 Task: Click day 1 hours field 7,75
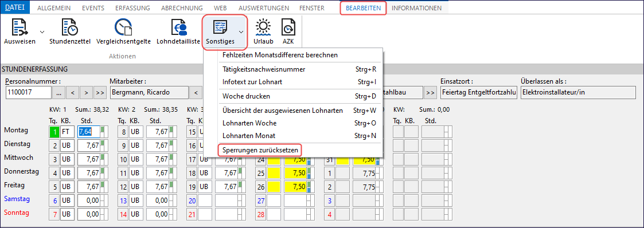(x=364, y=173)
